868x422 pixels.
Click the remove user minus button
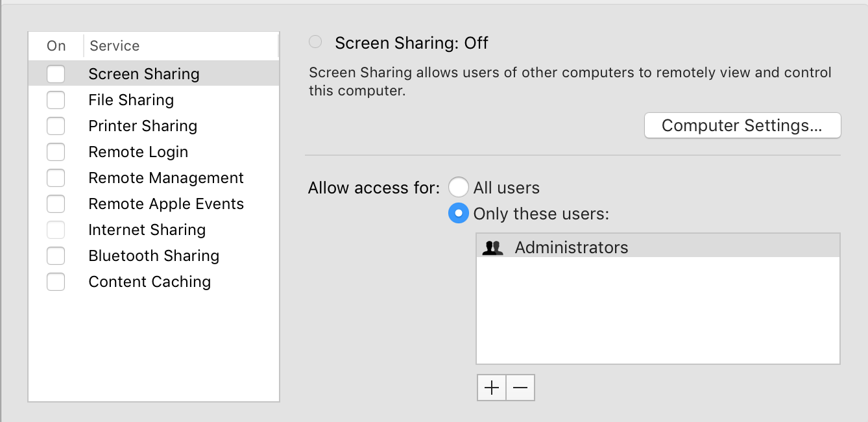[520, 388]
